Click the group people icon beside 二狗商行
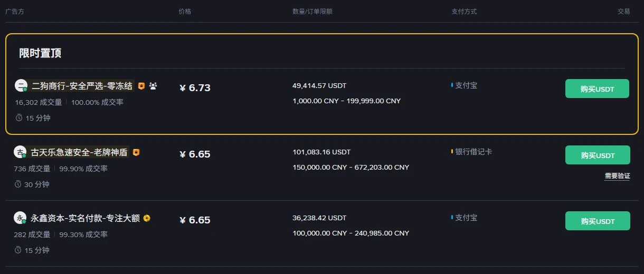Viewport: 644px width, 274px height. [153, 86]
